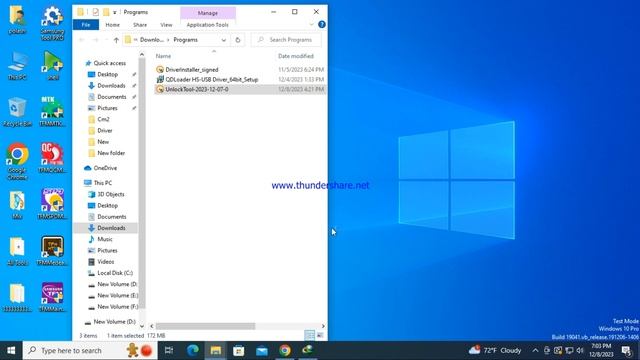
Task: Open Chrome from the taskbar
Action: click(285, 350)
